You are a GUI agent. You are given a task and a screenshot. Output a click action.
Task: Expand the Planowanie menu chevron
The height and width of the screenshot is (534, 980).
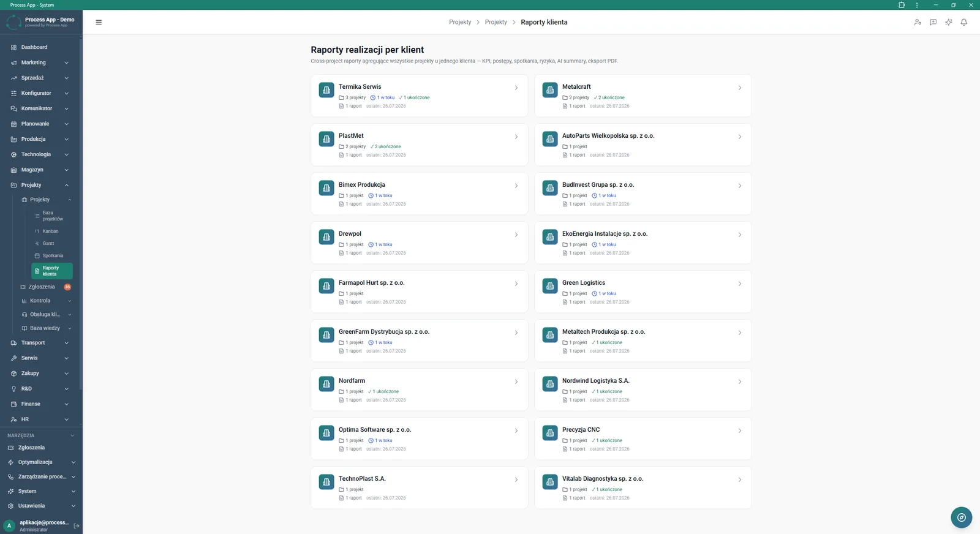66,124
